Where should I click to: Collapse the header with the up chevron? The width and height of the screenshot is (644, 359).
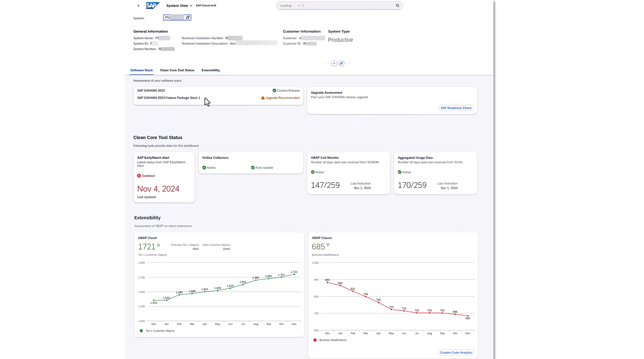coord(334,63)
